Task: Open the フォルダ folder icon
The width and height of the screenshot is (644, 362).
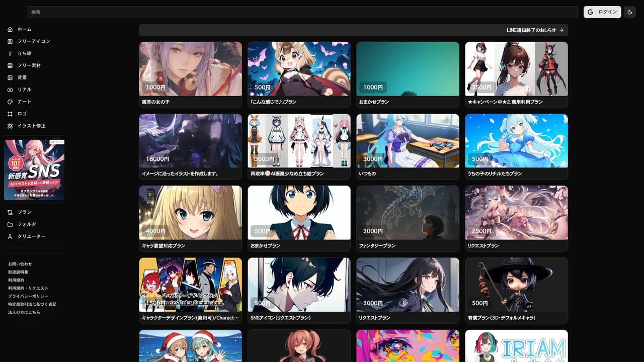Action: point(10,224)
